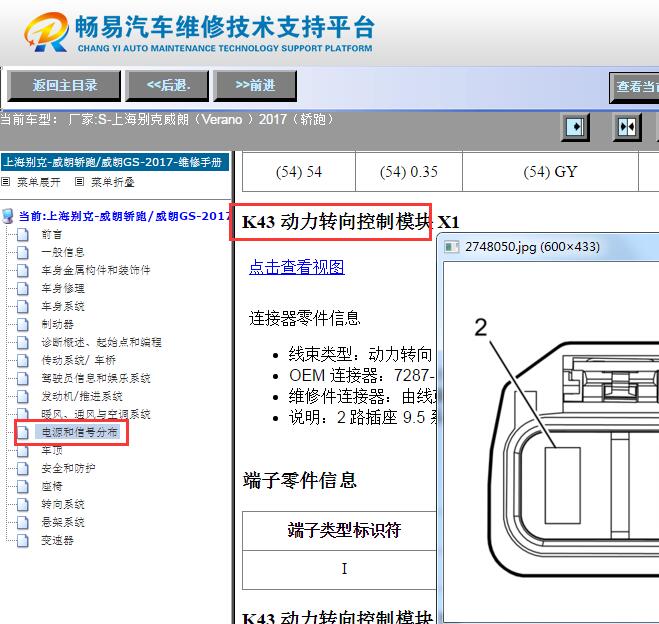The image size is (659, 624).
Task: Open the 发动机/推进系统 tree item
Action: (82, 396)
